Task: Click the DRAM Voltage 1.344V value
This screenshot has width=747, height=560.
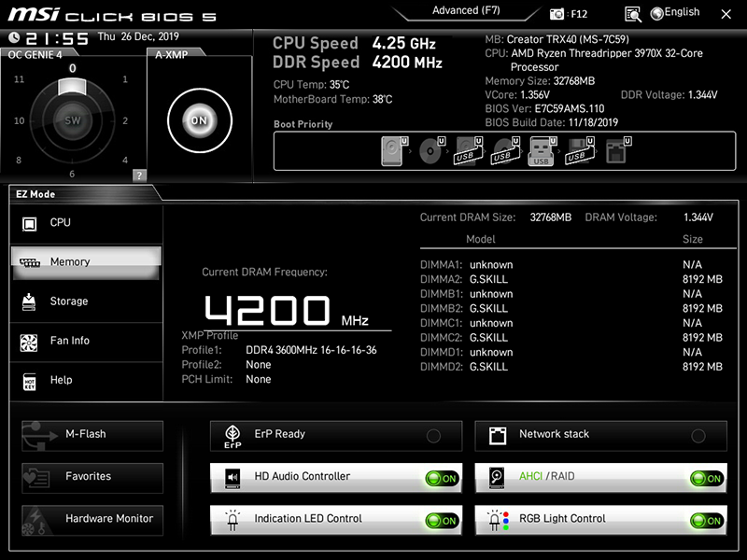Action: click(x=698, y=217)
